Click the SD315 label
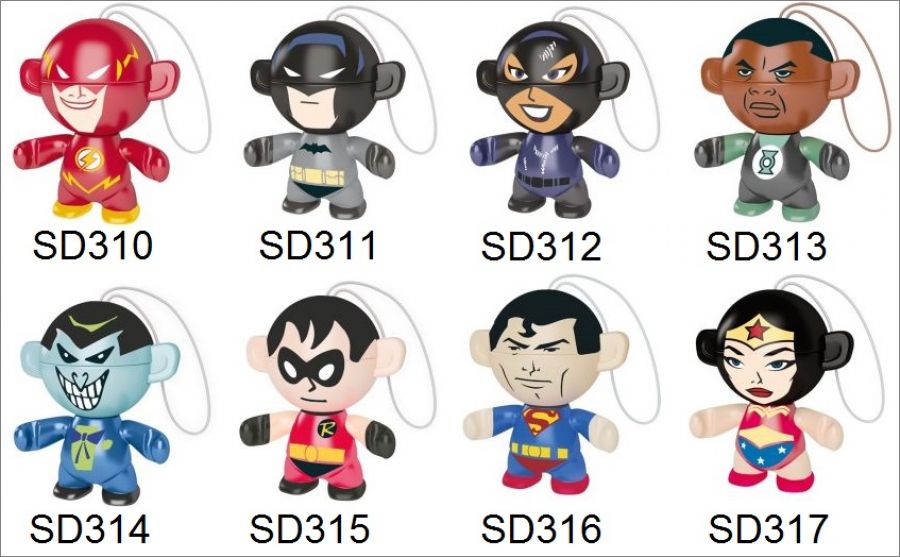Screen dimensions: 900x557 tap(310, 528)
